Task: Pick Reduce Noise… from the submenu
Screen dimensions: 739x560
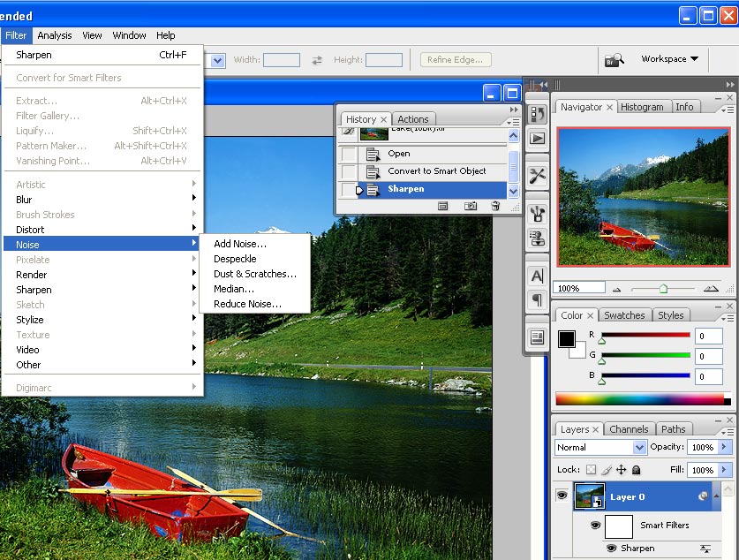Action: [254, 304]
